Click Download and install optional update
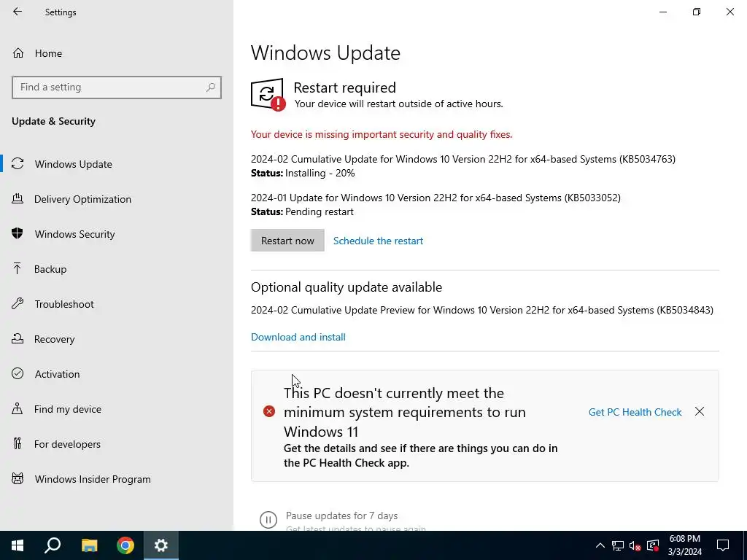The width and height of the screenshot is (747, 560). (x=298, y=337)
